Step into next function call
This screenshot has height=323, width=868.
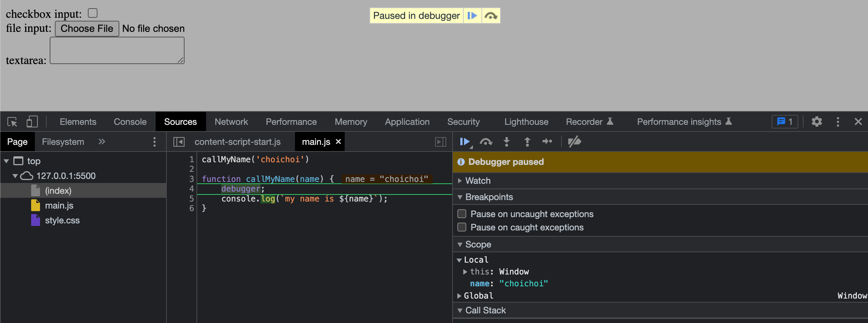click(x=507, y=142)
